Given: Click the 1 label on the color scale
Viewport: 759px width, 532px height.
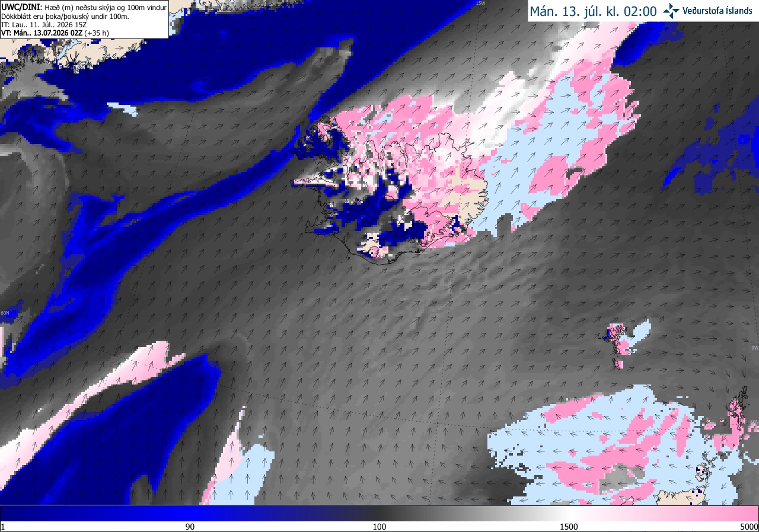Looking at the screenshot, I should pyautogui.click(x=3, y=527).
